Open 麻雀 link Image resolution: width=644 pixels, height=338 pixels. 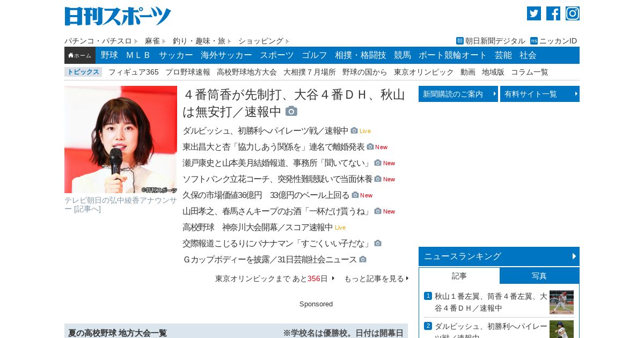[152, 41]
